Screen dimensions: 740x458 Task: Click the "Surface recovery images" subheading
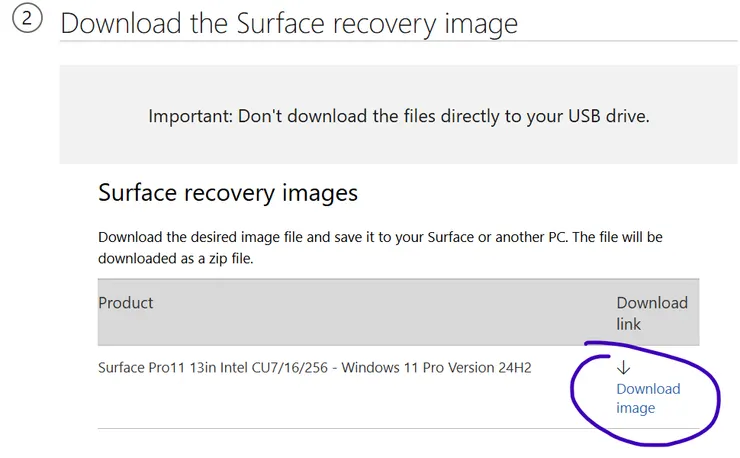pyautogui.click(x=227, y=192)
